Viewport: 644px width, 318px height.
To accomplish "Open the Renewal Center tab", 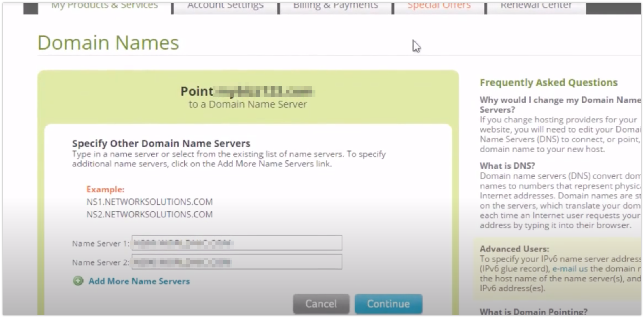I will point(536,6).
